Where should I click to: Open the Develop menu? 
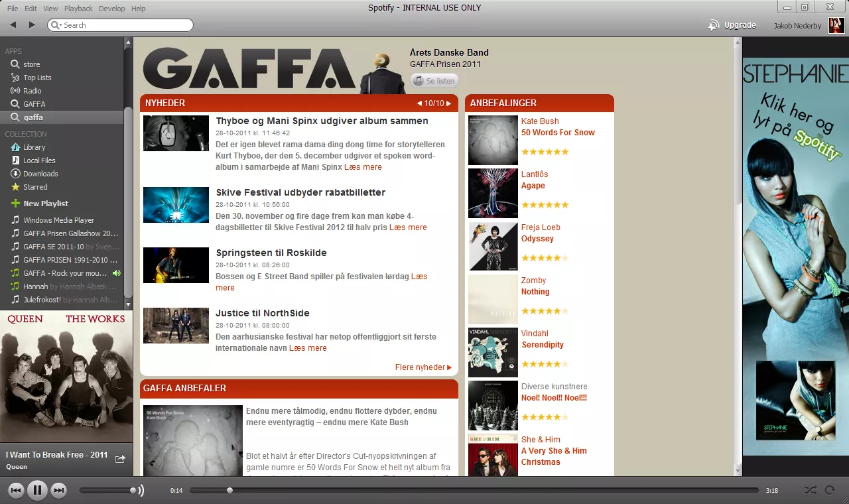pos(111,8)
